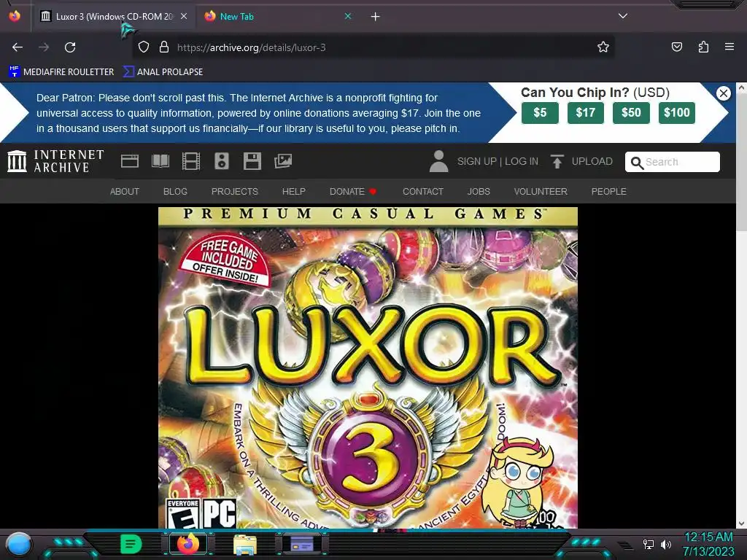Open the shield tracking protection icon
This screenshot has height=560, width=747.
click(x=144, y=47)
